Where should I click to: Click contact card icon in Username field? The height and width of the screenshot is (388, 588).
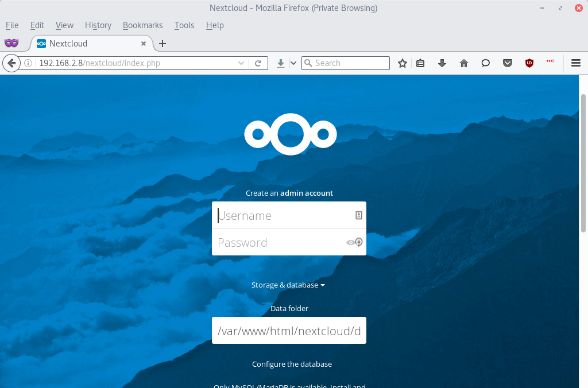(359, 215)
